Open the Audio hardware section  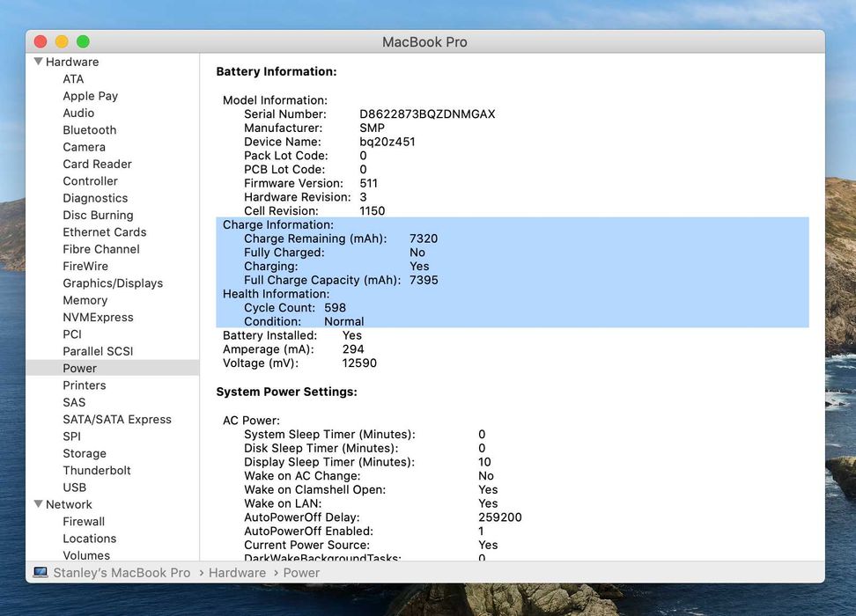tap(78, 113)
